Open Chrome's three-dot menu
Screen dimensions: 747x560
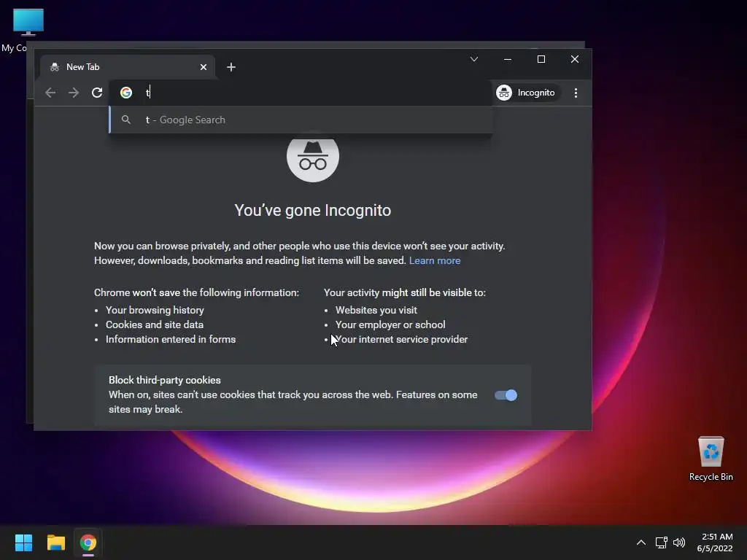[x=576, y=93]
